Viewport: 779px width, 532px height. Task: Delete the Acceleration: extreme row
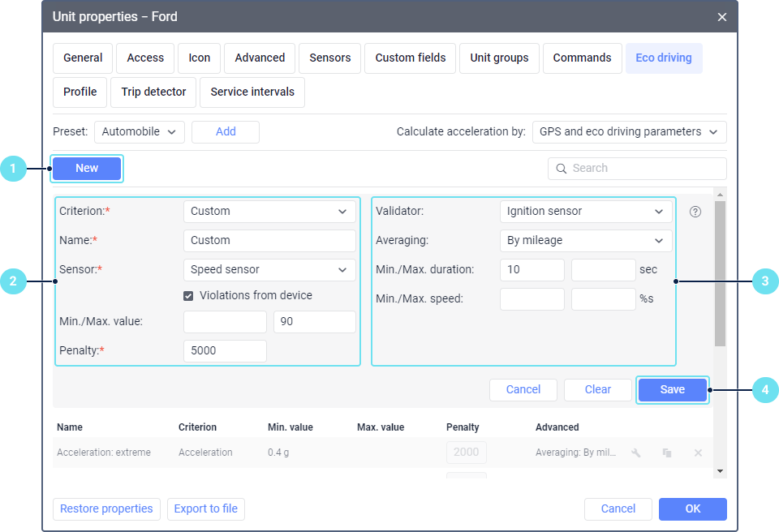[698, 453]
